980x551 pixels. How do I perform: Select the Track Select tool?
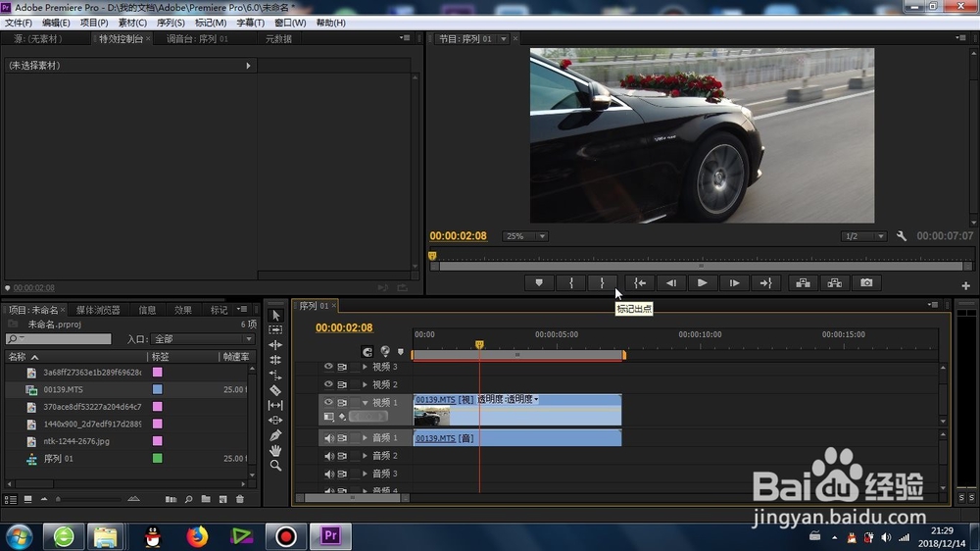275,329
